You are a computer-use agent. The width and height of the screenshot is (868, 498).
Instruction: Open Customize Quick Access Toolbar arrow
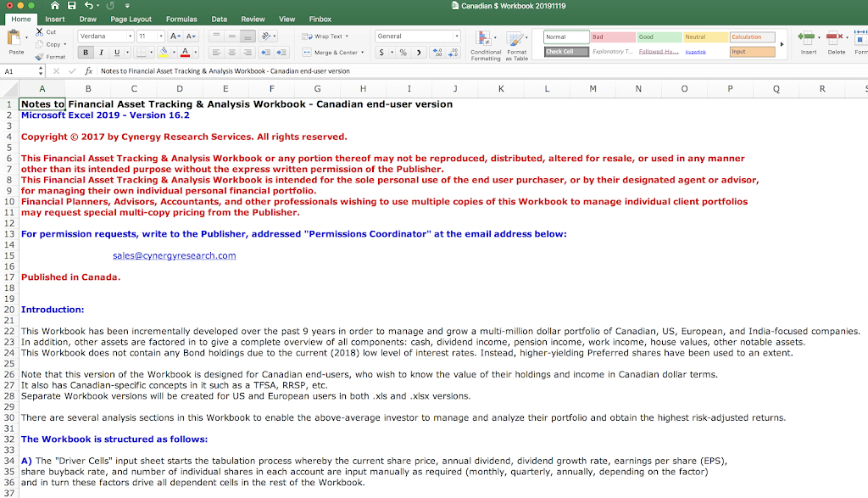(127, 6)
